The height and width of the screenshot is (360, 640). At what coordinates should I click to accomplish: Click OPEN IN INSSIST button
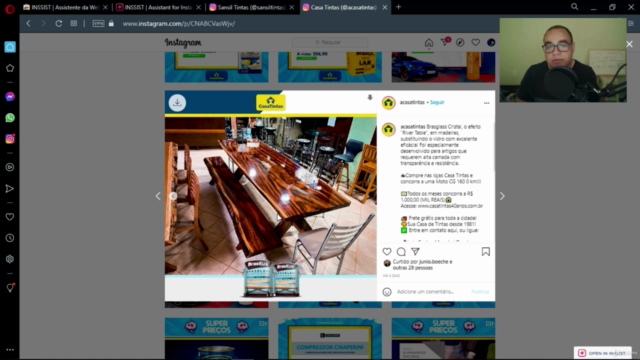coord(602,353)
